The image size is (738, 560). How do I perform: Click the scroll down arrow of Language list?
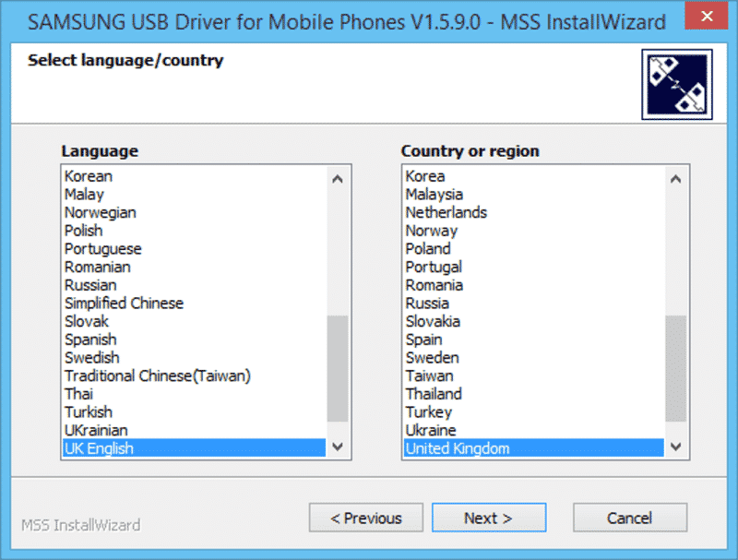point(339,448)
